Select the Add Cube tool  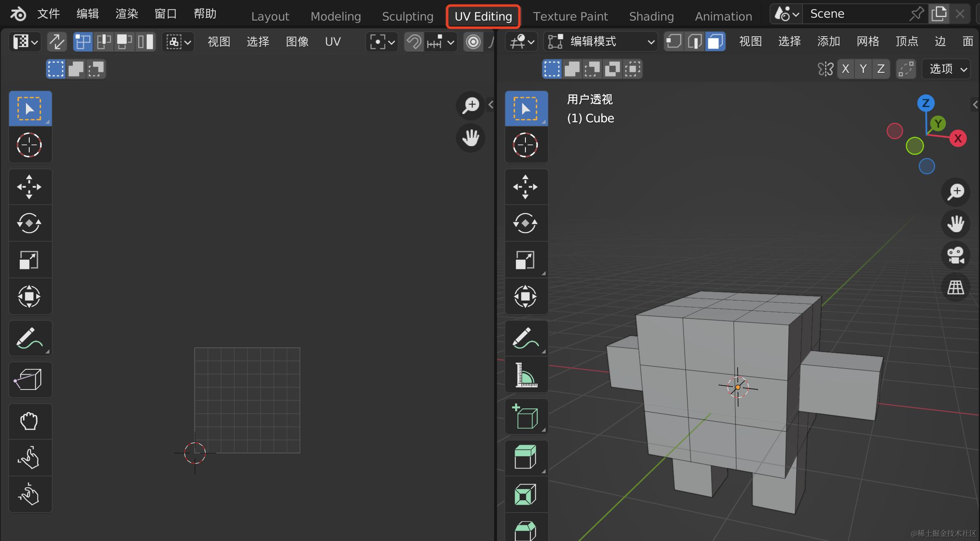pyautogui.click(x=526, y=417)
